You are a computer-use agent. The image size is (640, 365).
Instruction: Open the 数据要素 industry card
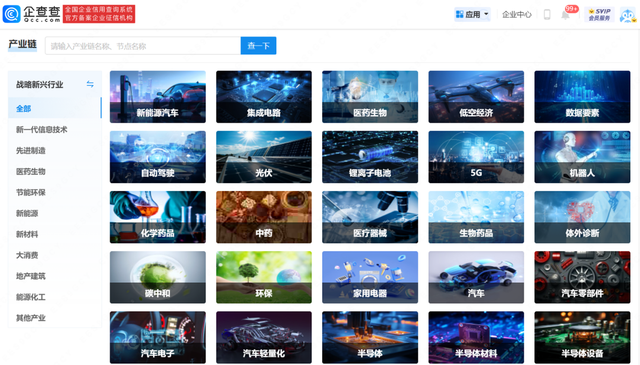click(x=582, y=97)
